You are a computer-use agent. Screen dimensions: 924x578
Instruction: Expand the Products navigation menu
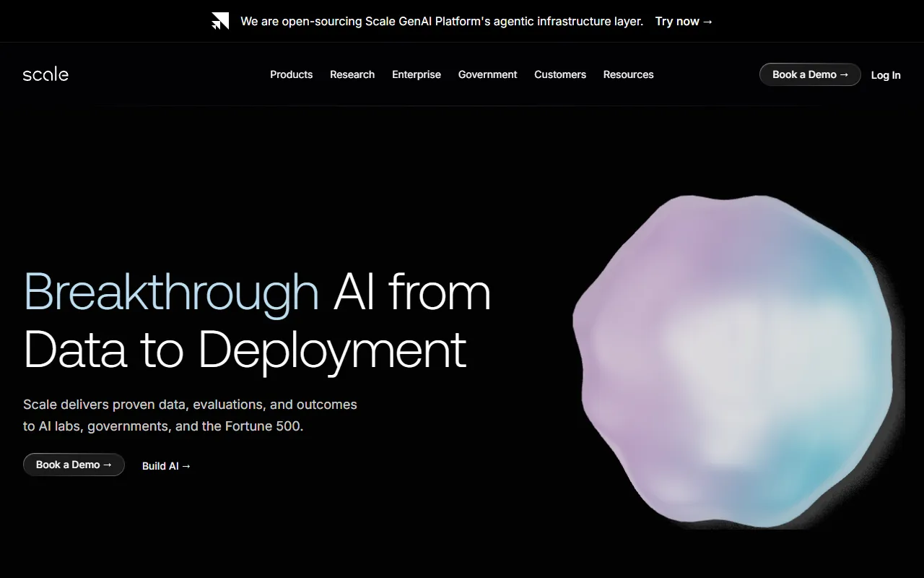click(291, 74)
